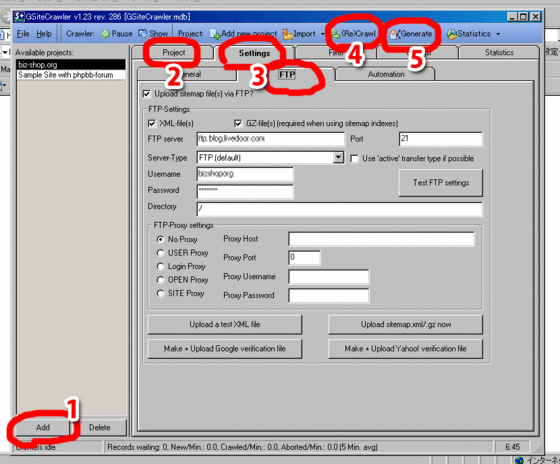
Task: Click the Add new project toolbar item
Action: tap(244, 34)
